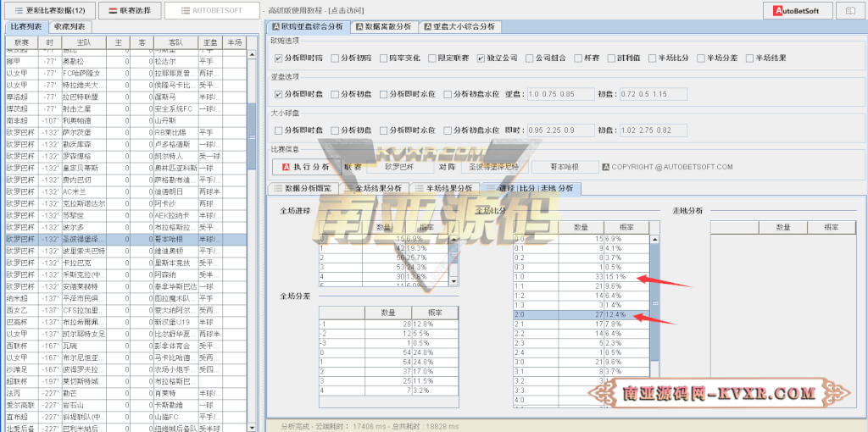This screenshot has height=432, width=868.
Task: Click COPYRIGHT @ AUTOBETSOFT.COM link
Action: point(667,167)
